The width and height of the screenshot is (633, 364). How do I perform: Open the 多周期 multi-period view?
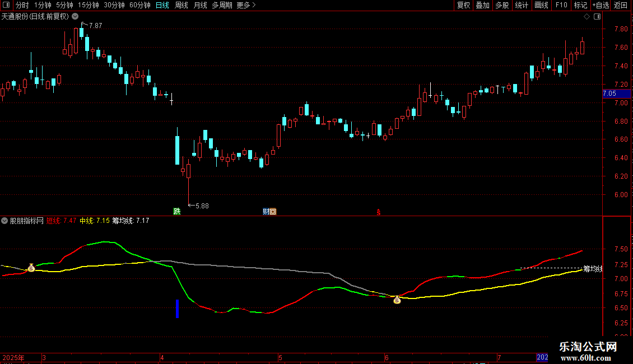(222, 5)
